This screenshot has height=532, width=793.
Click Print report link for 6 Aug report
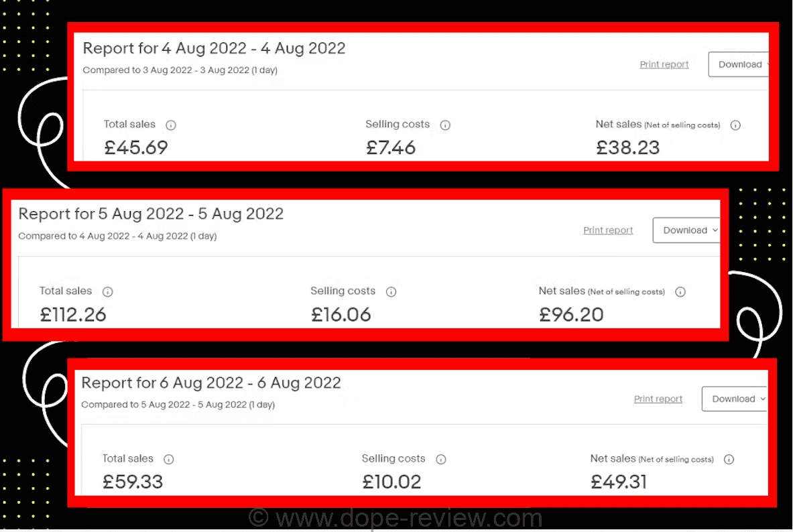[658, 399]
